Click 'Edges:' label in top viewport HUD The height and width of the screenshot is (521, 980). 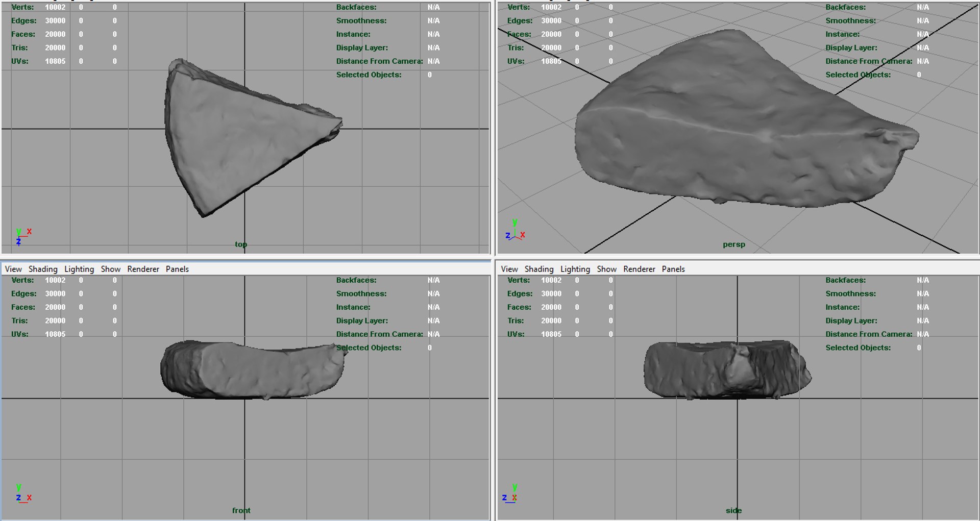(x=24, y=21)
